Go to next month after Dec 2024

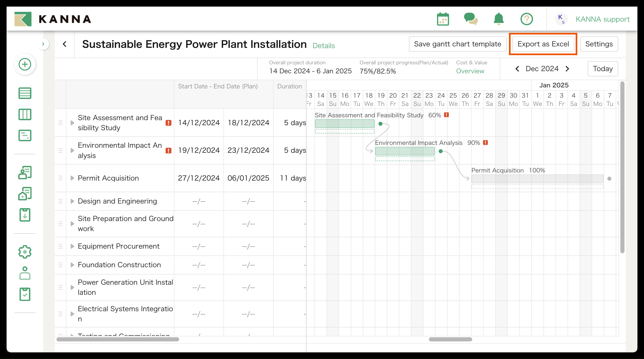pyautogui.click(x=567, y=69)
